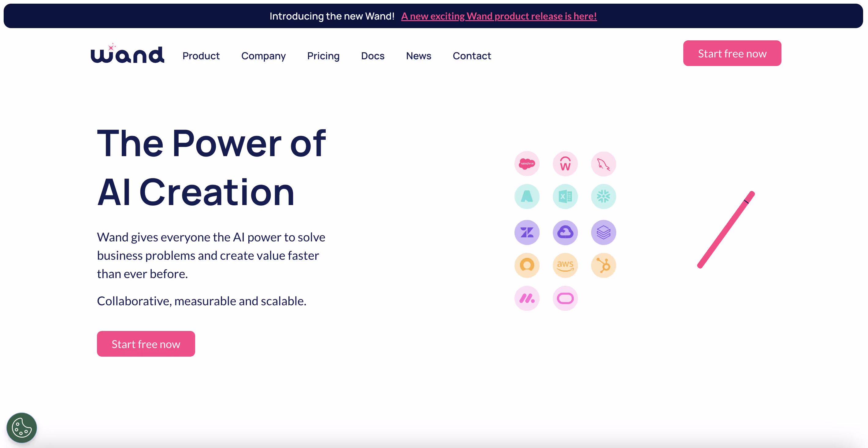Click the Salesforce integration icon
The height and width of the screenshot is (448, 868).
(527, 163)
